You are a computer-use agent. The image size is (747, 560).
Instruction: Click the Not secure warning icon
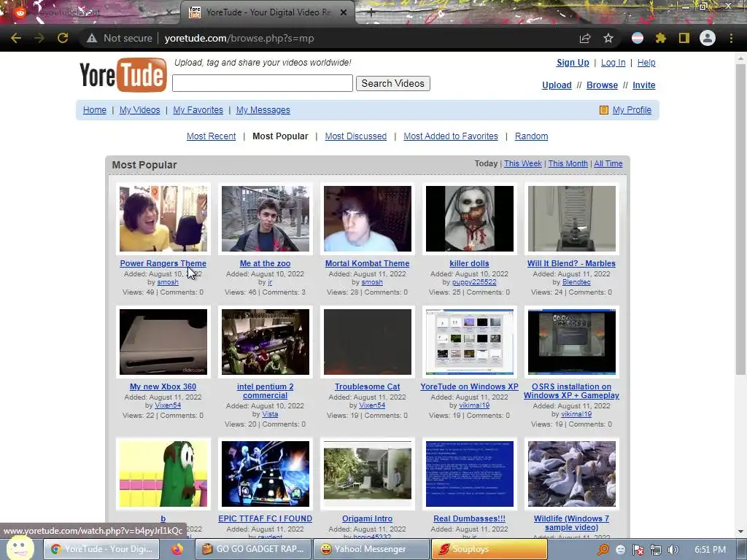click(x=92, y=38)
